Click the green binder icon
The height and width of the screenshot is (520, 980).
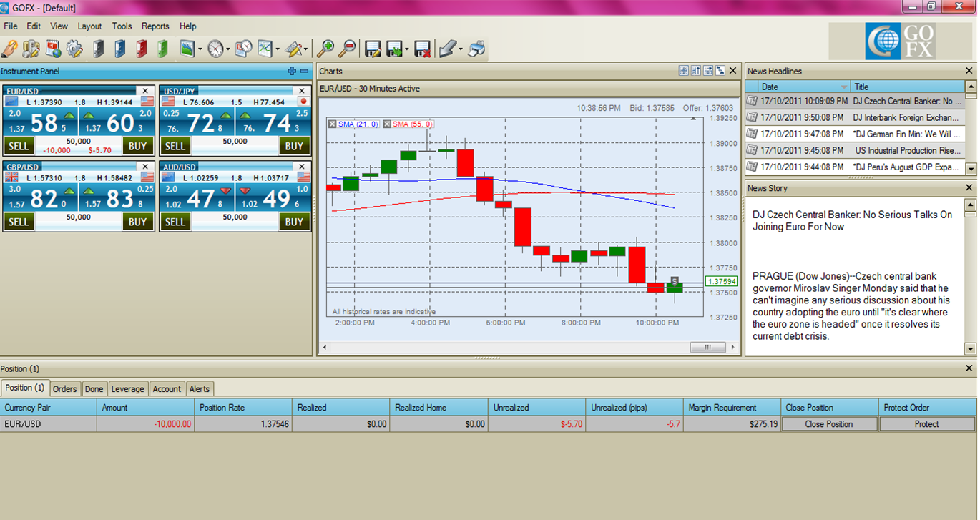pos(163,49)
